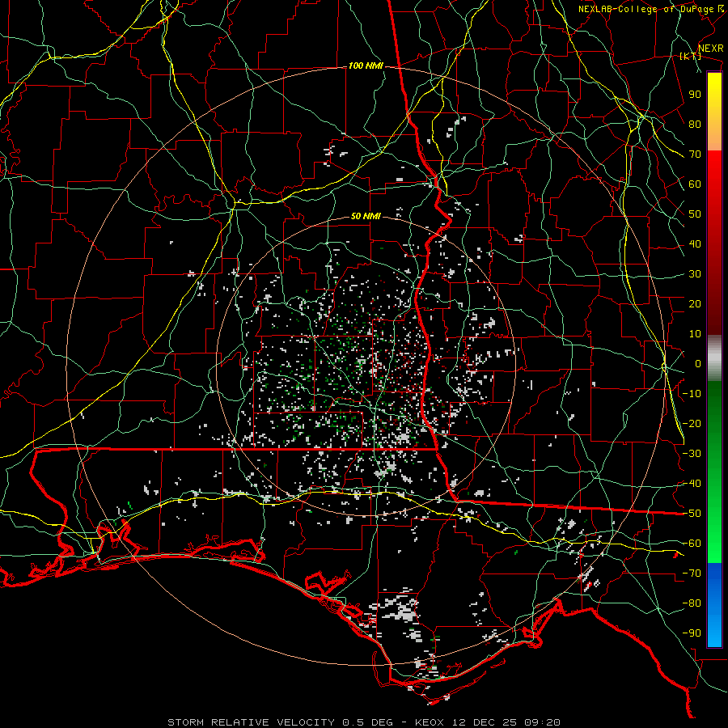Select the -30 value on velocity scale
728x728 pixels.
point(692,454)
